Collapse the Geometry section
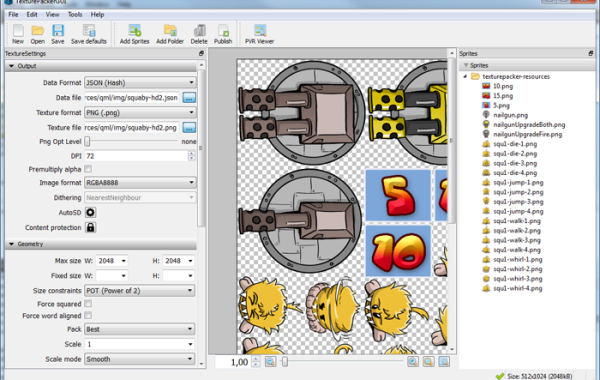 [11, 244]
